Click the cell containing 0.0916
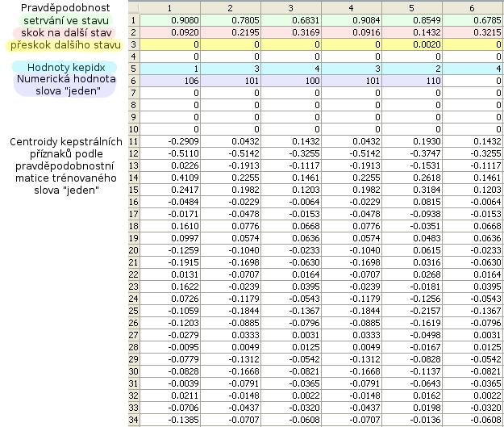The height and width of the screenshot is (427, 504). point(352,32)
